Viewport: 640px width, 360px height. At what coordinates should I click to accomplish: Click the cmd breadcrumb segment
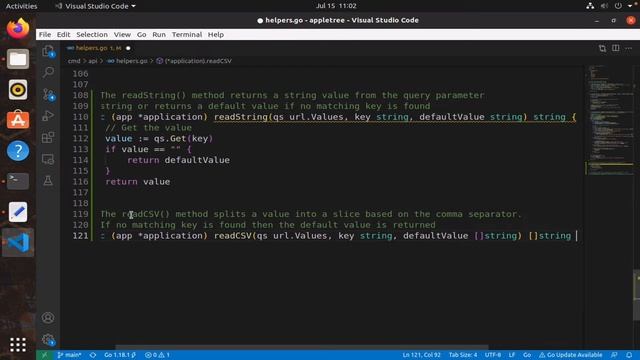click(x=74, y=61)
